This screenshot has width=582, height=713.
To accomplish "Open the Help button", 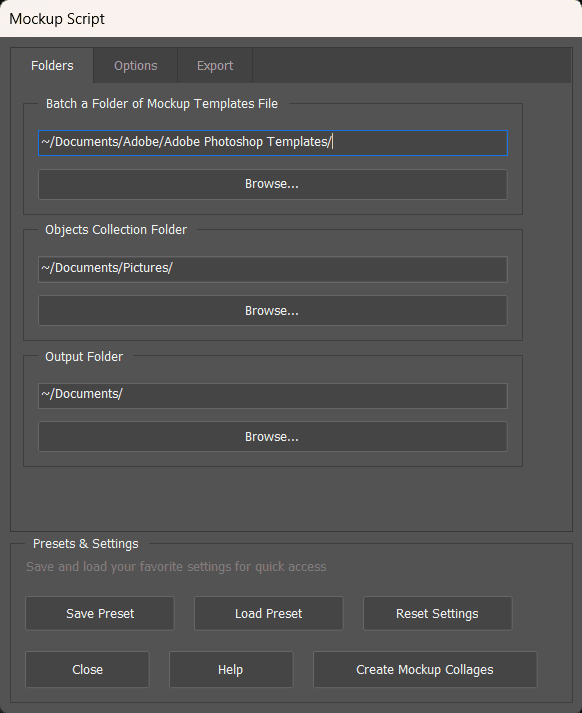I will (231, 669).
